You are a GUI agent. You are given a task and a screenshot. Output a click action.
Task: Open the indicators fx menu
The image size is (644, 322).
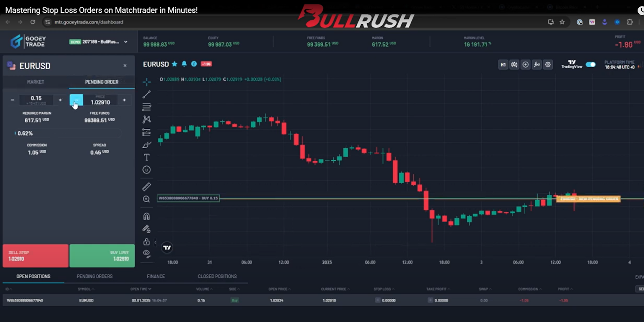click(537, 64)
